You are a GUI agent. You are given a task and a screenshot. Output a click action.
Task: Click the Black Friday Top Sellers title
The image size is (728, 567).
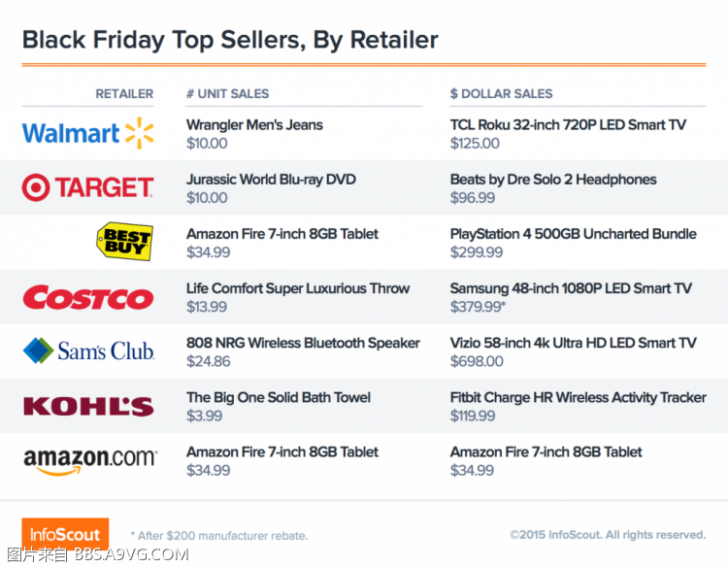[230, 40]
